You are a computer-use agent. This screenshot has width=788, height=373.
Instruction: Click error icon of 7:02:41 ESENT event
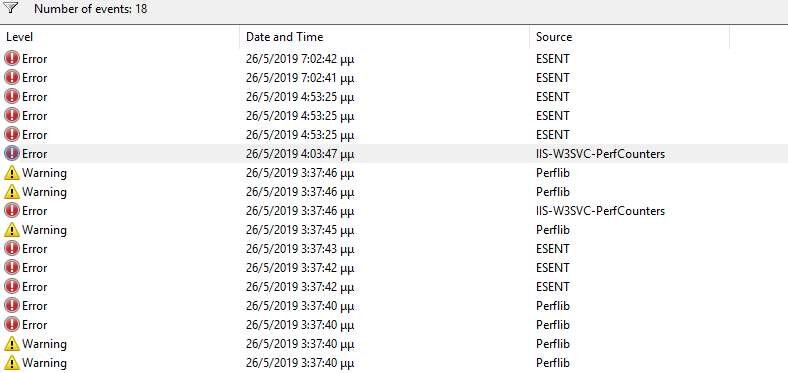click(x=12, y=78)
